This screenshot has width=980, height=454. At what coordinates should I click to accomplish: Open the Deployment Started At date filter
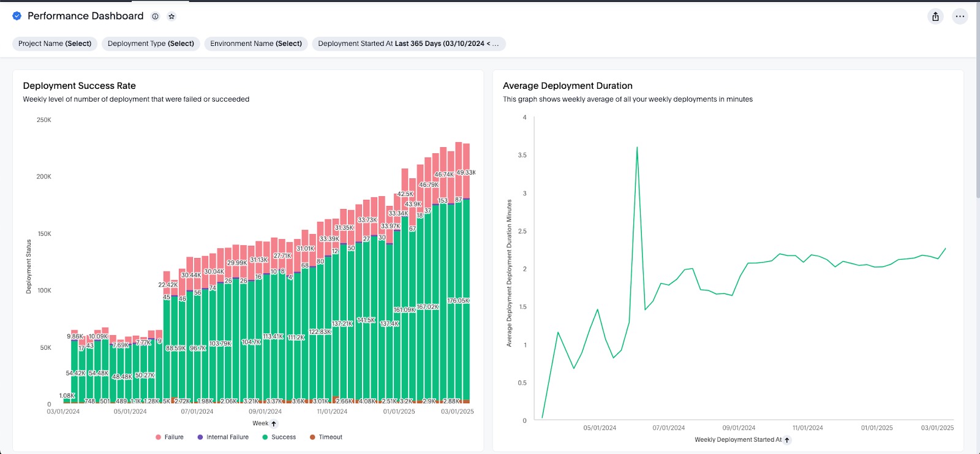[409, 44]
